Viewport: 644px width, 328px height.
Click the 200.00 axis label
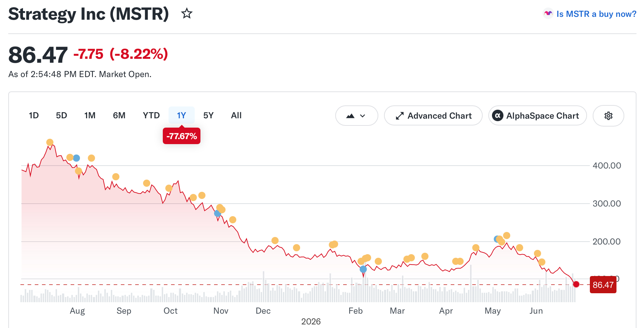click(607, 242)
